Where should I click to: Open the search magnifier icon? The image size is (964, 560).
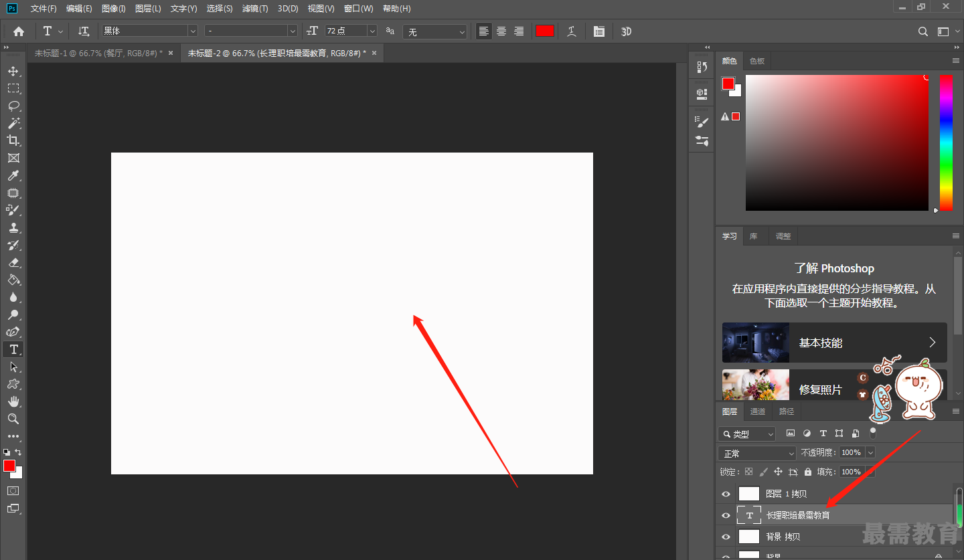(x=922, y=31)
